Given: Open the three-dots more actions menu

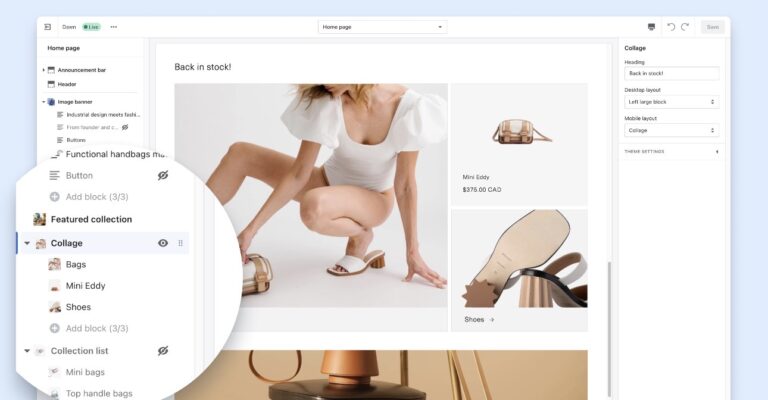Looking at the screenshot, I should [x=114, y=27].
